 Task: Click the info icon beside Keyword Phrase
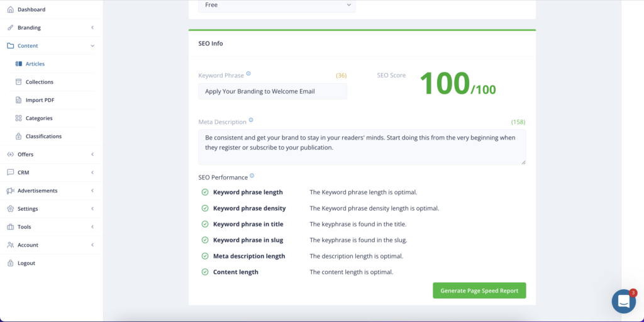coord(248,74)
